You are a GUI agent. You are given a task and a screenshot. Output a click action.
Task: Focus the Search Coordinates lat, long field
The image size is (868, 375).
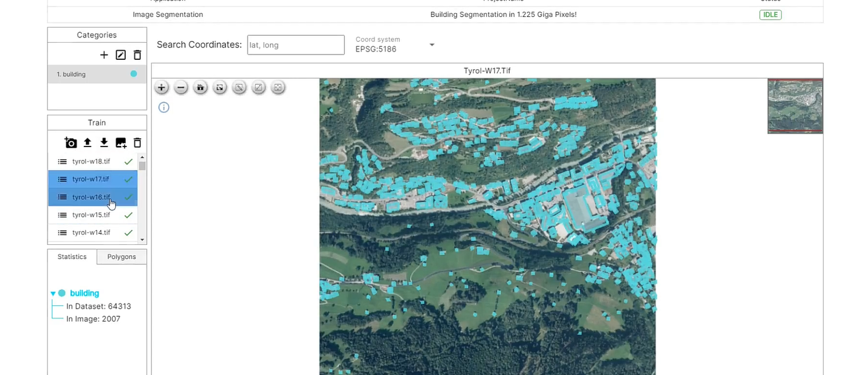point(296,45)
